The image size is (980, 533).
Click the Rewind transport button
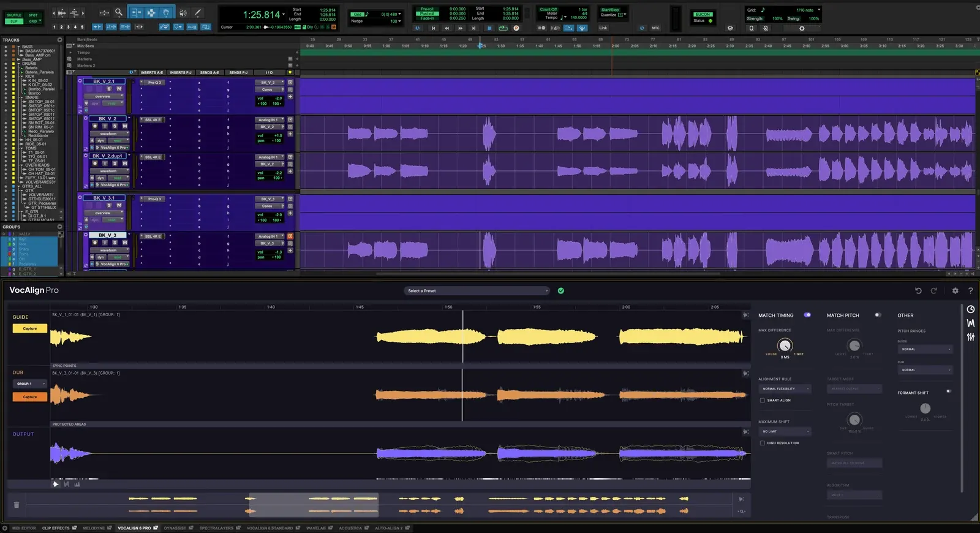point(447,28)
